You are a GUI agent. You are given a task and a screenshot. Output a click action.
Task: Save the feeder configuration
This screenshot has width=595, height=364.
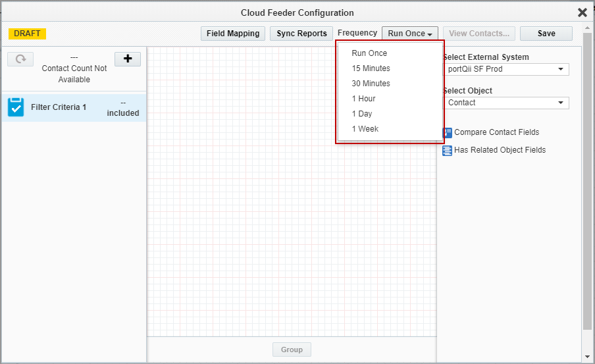tap(546, 34)
